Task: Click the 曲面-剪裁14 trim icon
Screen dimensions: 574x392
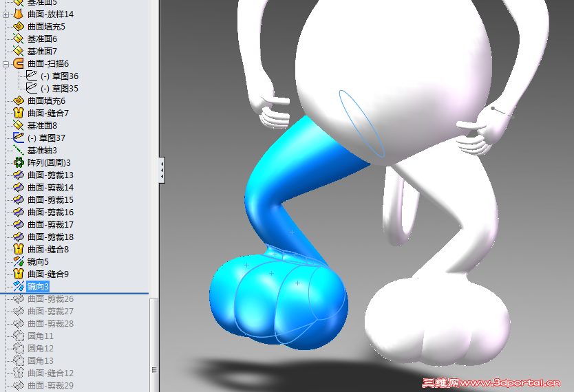Action: coord(19,187)
